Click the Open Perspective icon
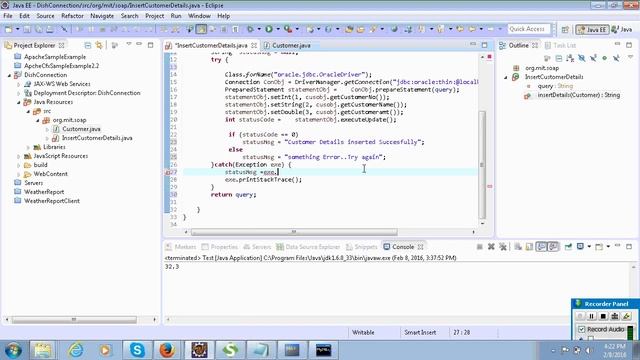Viewport: 640px width, 360px height. pos(565,29)
